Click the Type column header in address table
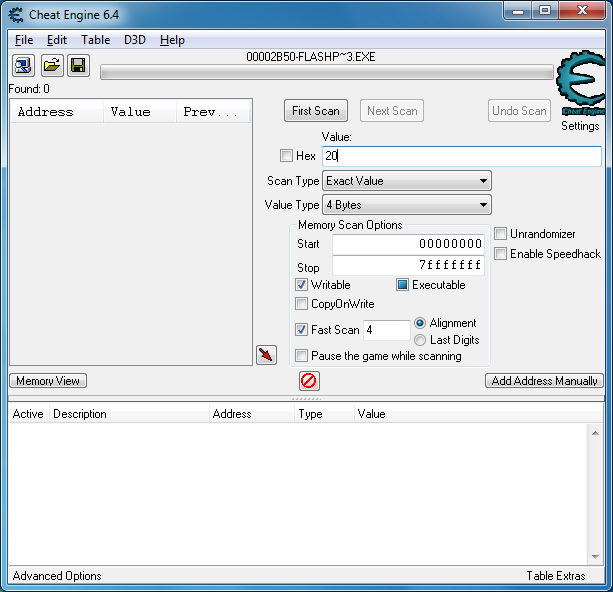The image size is (613, 592). [x=324, y=414]
